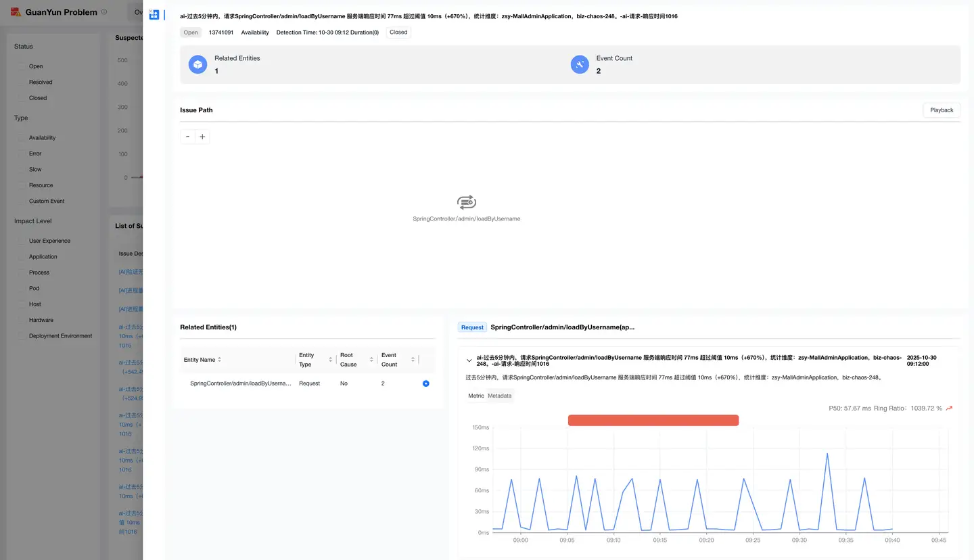Click the GuanYun Problem info icon

103,12
